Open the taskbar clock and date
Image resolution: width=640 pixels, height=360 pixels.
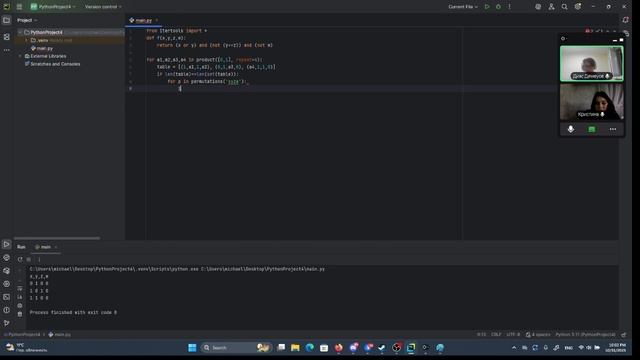point(616,347)
